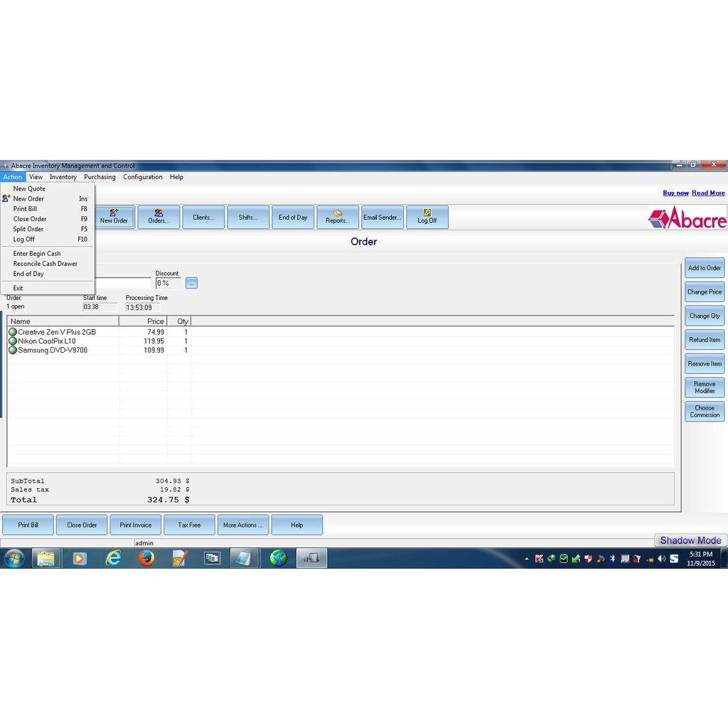Click the New Order toolbar button
The height and width of the screenshot is (728, 728).
point(114,218)
